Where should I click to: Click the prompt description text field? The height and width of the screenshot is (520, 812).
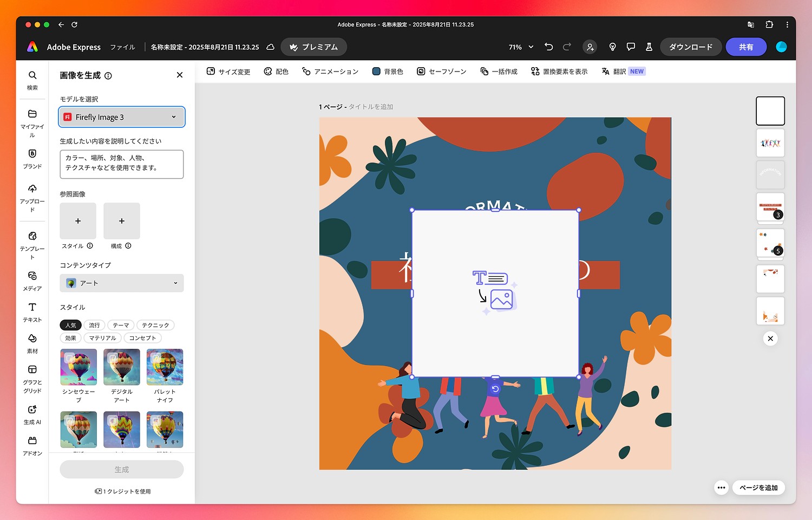pos(122,164)
